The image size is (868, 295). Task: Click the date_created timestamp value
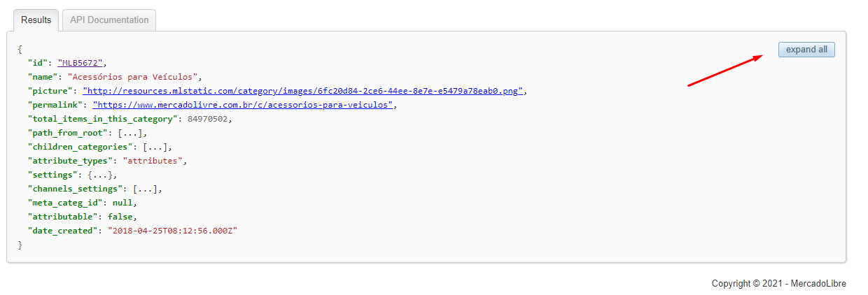coord(173,231)
